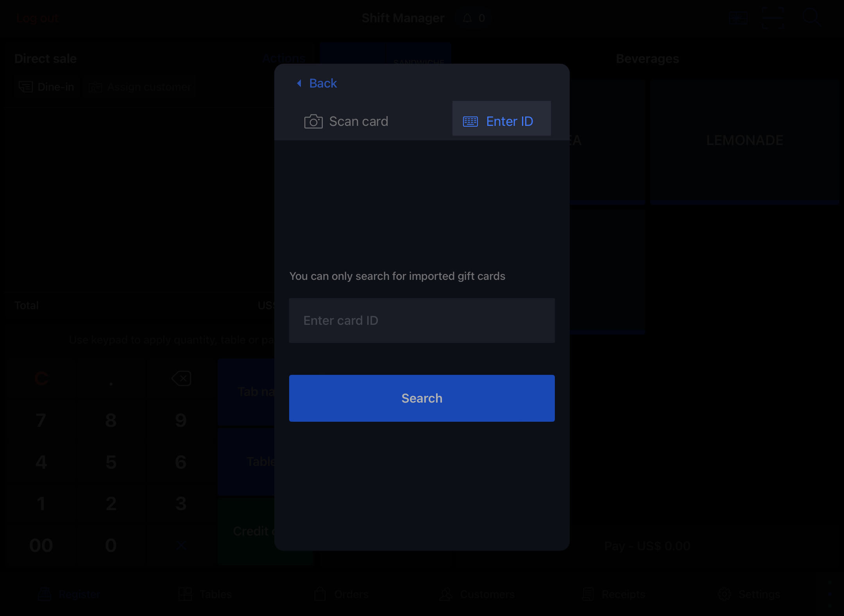Select the Enter ID tab
This screenshot has height=616, width=844.
501,121
